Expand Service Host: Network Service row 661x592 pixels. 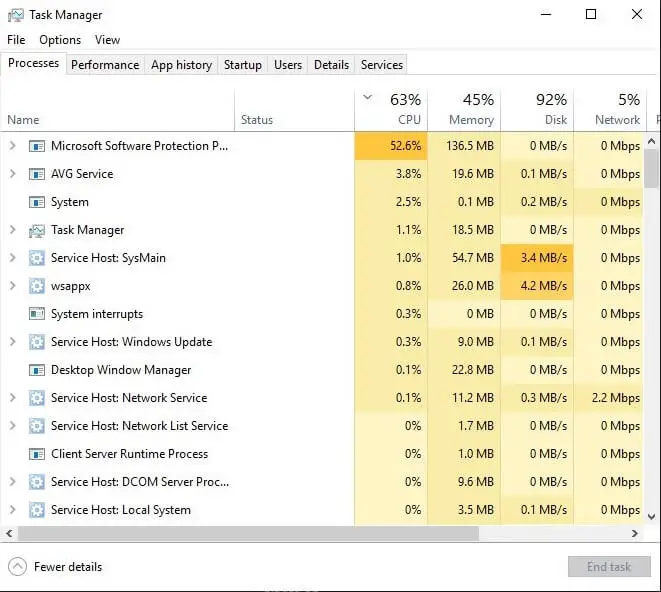pyautogui.click(x=13, y=398)
